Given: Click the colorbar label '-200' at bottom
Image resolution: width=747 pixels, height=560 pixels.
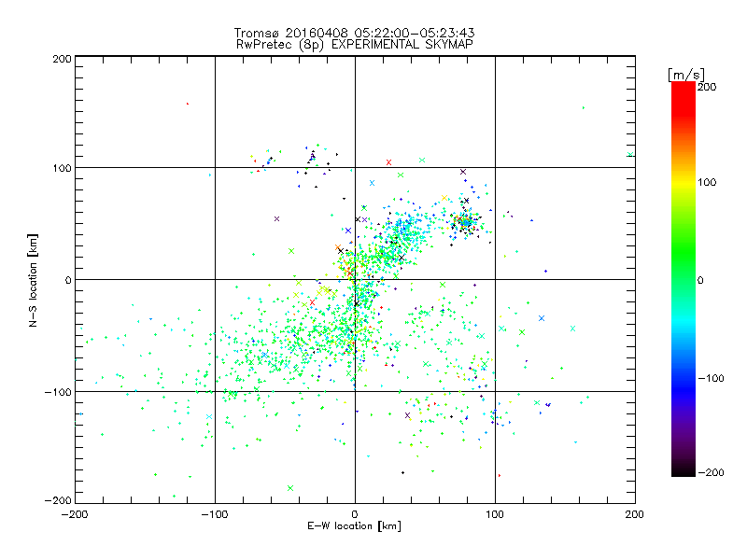Looking at the screenshot, I should [711, 473].
